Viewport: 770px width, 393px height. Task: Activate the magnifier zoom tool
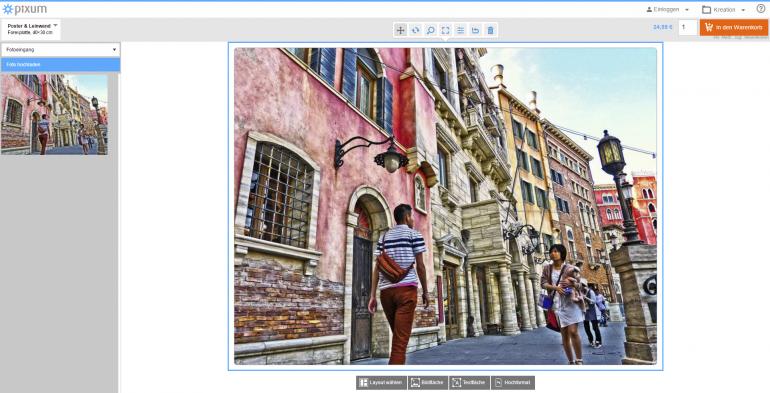(431, 30)
